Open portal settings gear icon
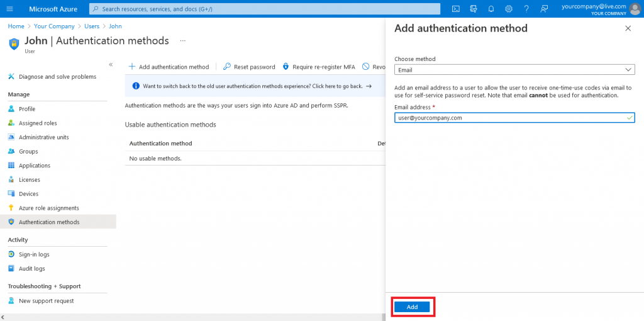The width and height of the screenshot is (644, 321). pyautogui.click(x=509, y=9)
